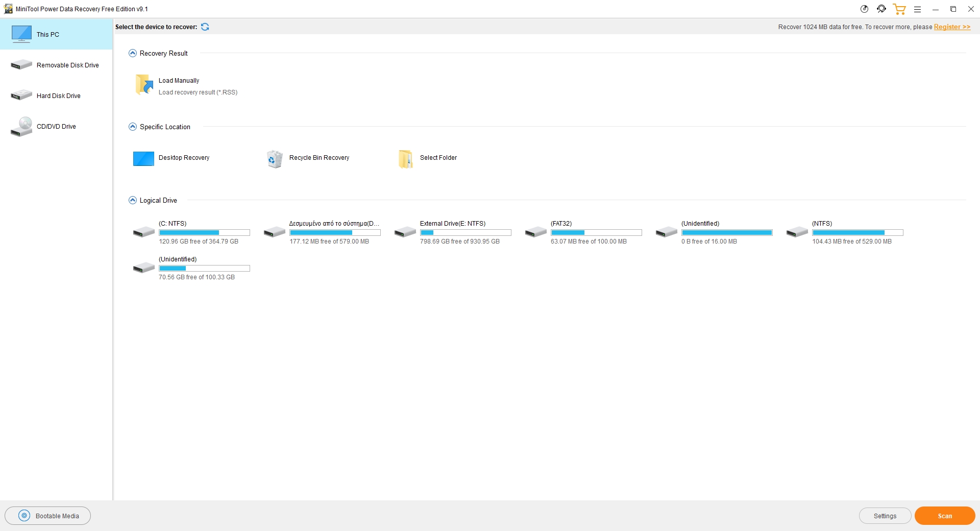Select the C: NTFS drive usage bar

pos(204,233)
